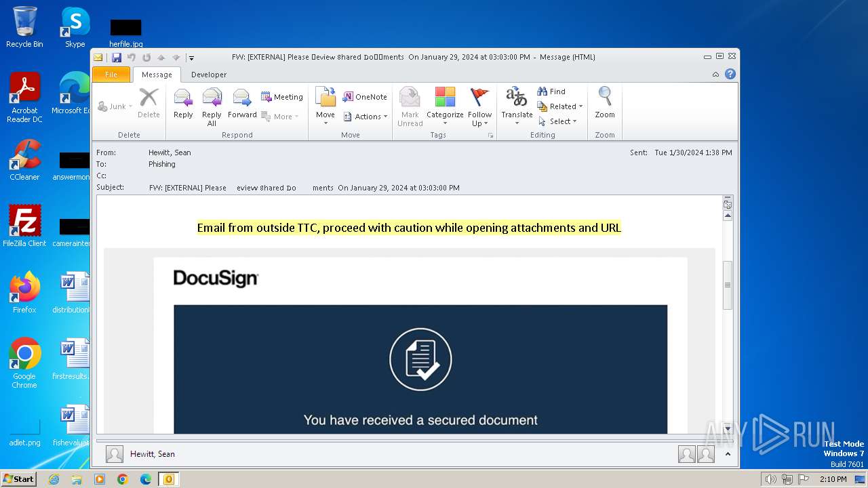Click the scroll down arrow of message body
The height and width of the screenshot is (488, 868).
point(728,428)
